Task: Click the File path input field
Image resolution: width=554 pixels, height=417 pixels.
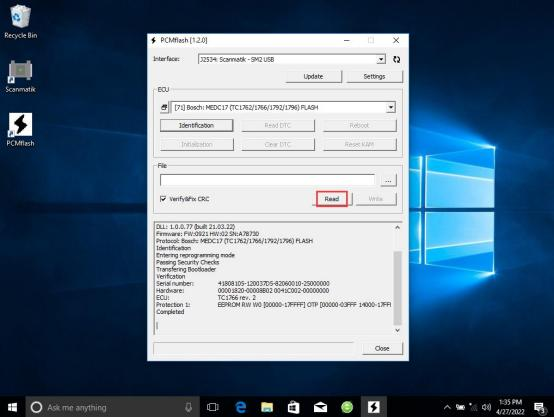Action: [267, 180]
